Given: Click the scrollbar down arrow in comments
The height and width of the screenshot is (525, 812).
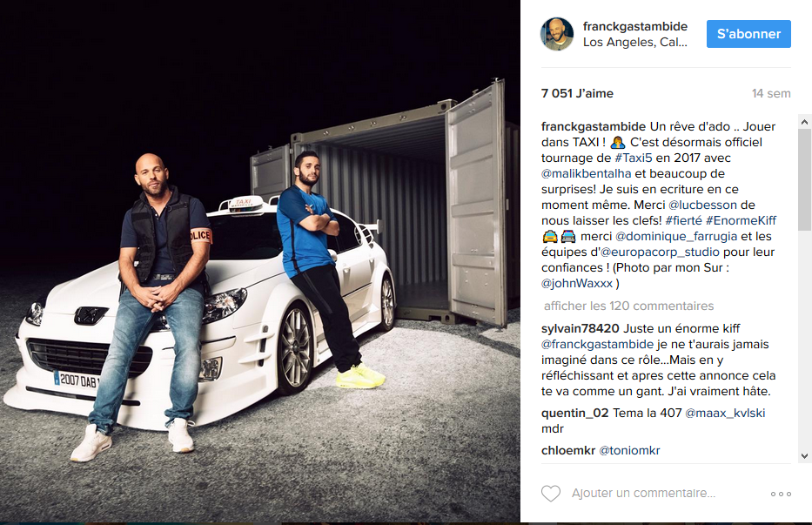Looking at the screenshot, I should coord(804,456).
